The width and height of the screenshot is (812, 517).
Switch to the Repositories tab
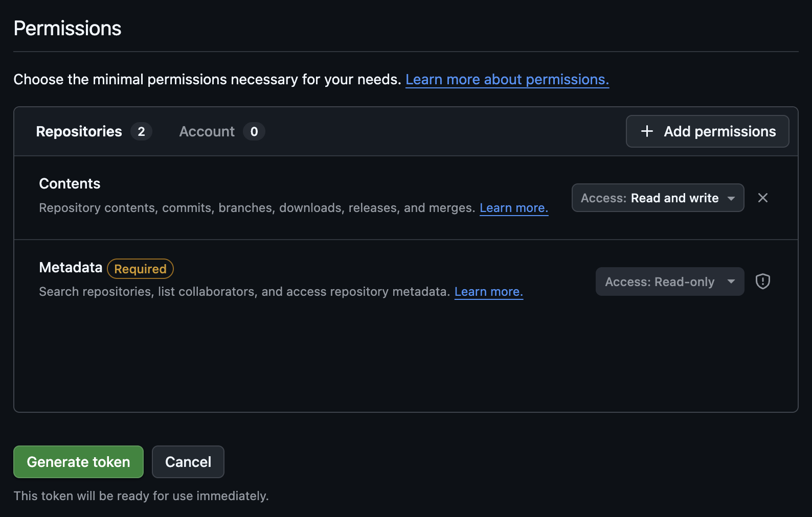pos(94,131)
